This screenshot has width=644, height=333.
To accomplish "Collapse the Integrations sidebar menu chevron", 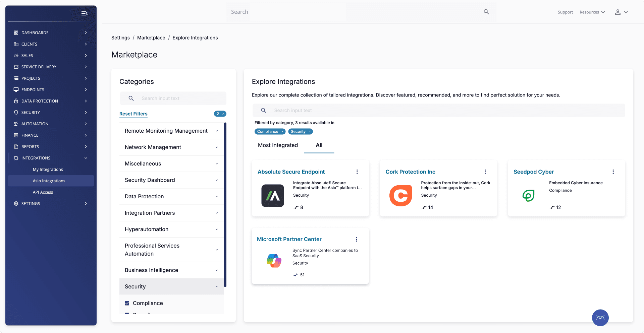I will tap(86, 158).
